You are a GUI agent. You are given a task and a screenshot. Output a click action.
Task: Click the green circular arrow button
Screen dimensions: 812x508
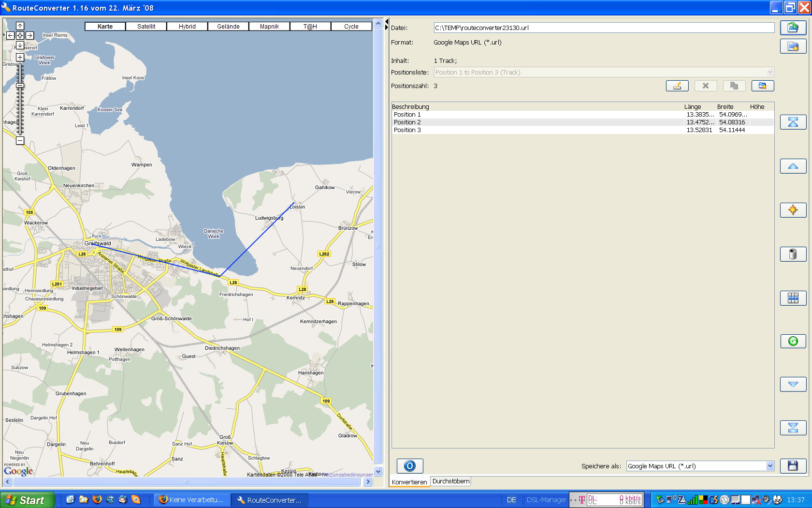coord(793,341)
